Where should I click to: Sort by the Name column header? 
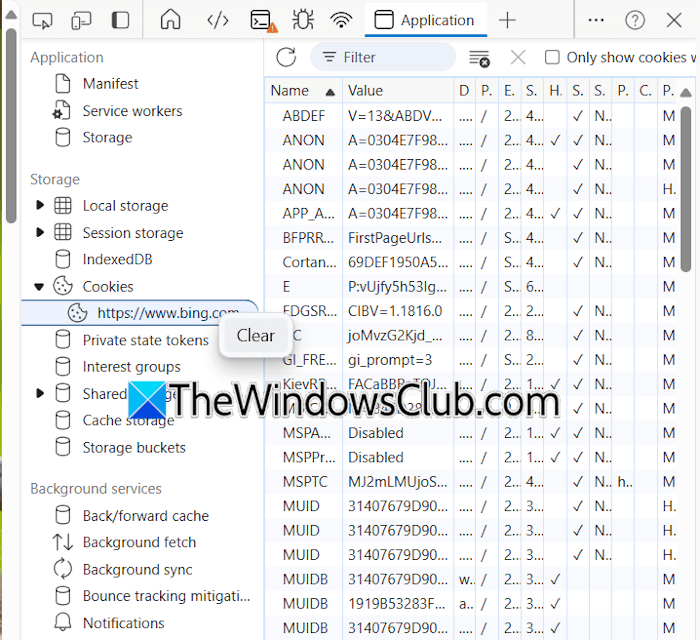[303, 91]
